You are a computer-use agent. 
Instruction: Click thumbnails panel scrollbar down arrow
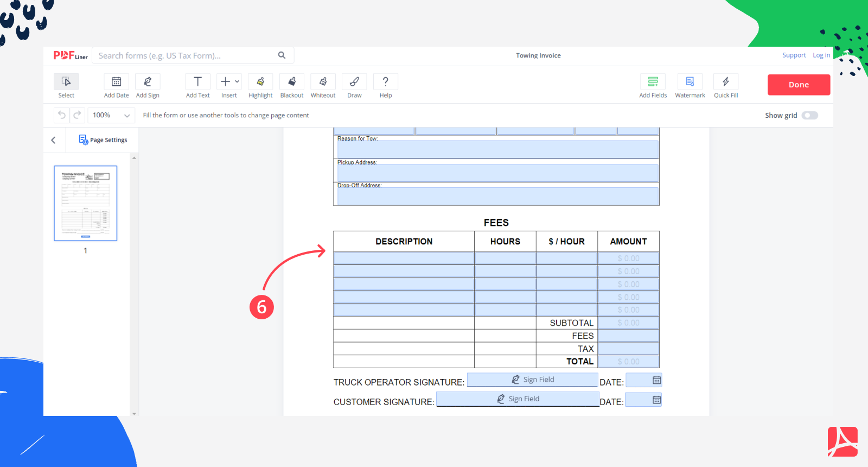pos(134,413)
